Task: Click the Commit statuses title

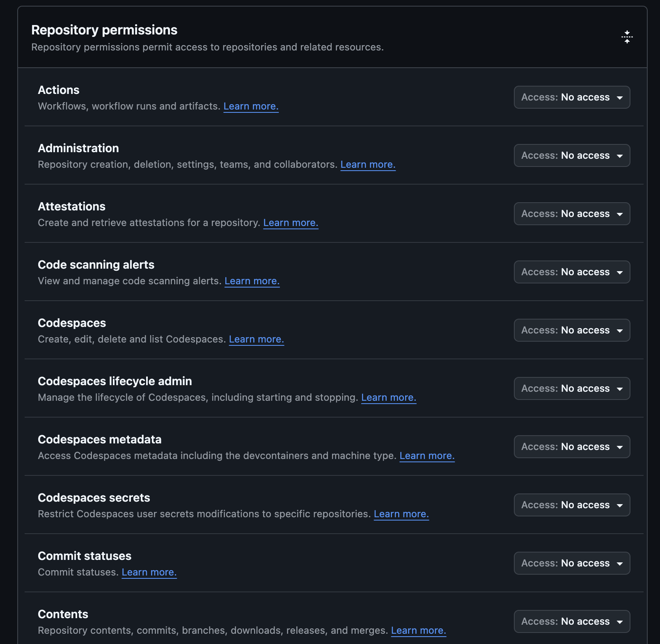Action: [x=85, y=556]
